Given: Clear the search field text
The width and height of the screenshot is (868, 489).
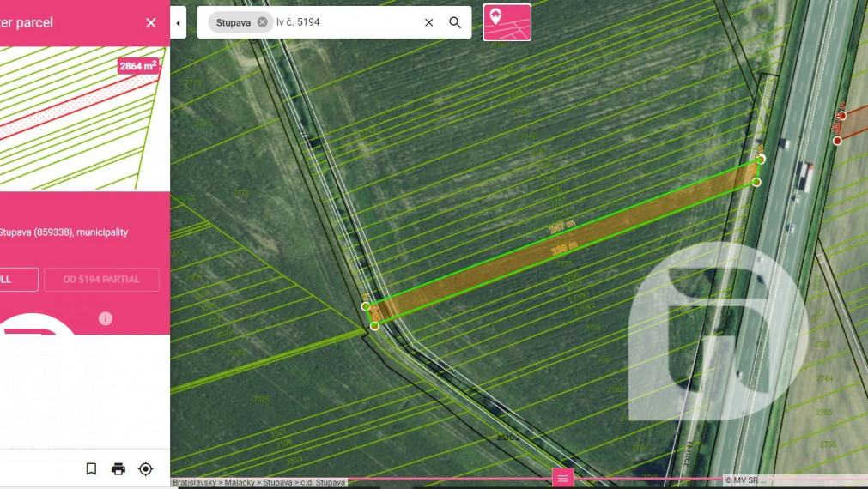Looking at the screenshot, I should click(428, 22).
